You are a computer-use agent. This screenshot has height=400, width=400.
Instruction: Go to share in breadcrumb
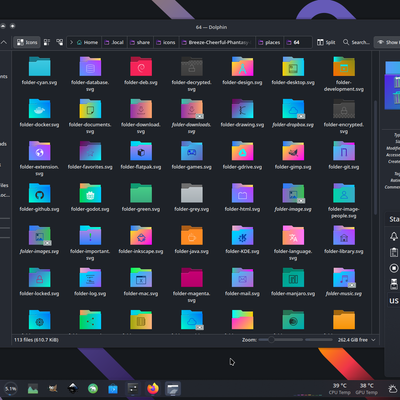pos(140,42)
